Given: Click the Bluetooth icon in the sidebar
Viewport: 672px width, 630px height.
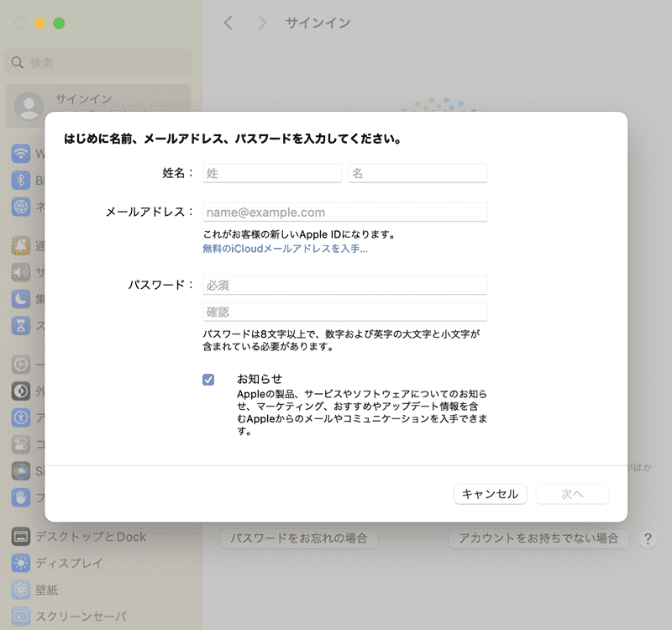Looking at the screenshot, I should (x=20, y=180).
